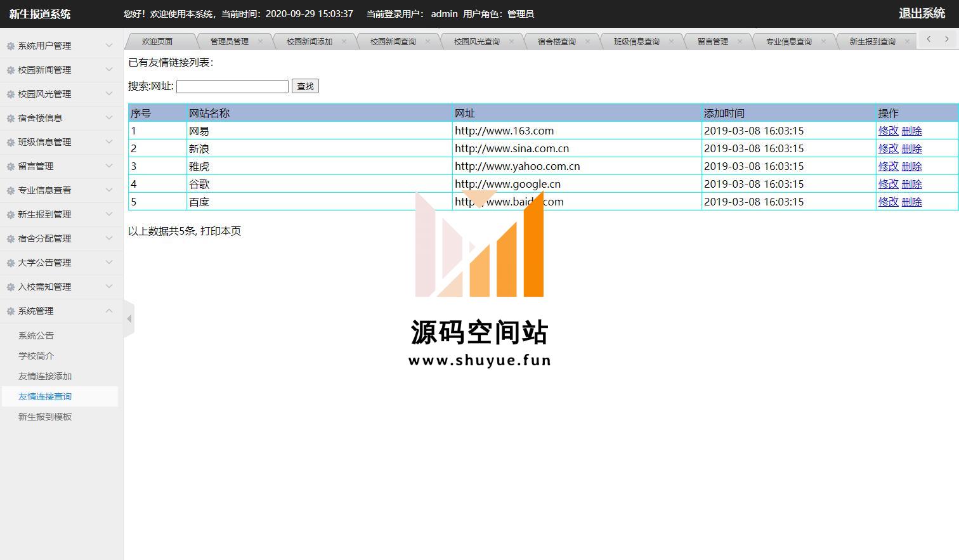Collapse the left sidebar with the arrow handle

[x=129, y=318]
